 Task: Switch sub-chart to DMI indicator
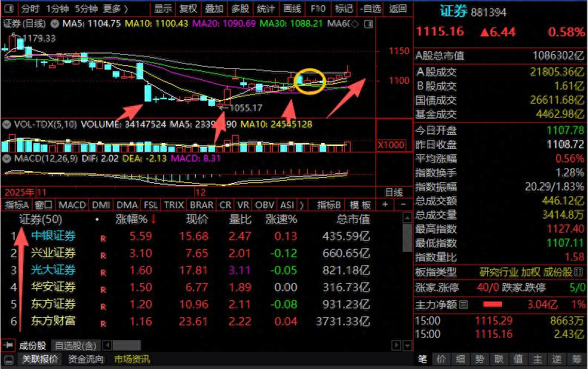pos(101,205)
